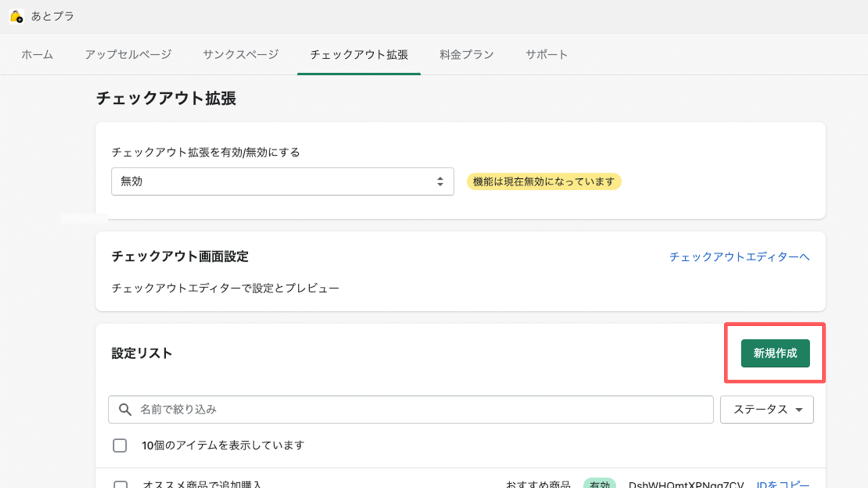Click the 10個のアイテムを表示しています text
The image size is (868, 488).
[x=223, y=445]
